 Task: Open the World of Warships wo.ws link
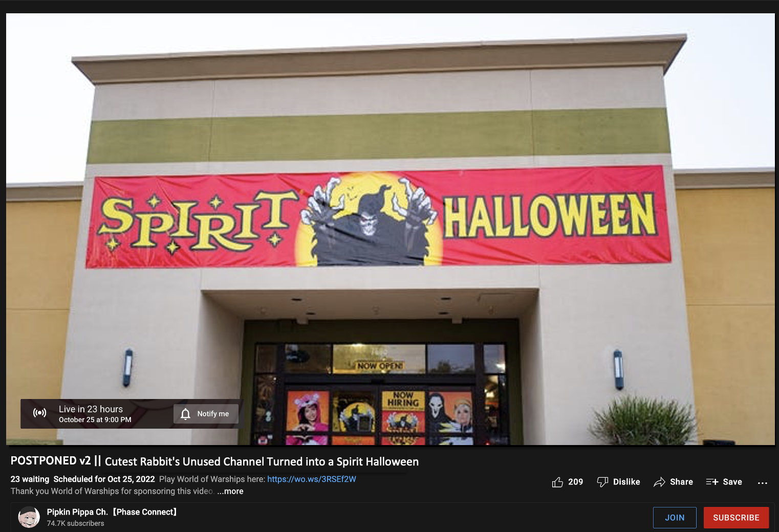[x=311, y=479]
